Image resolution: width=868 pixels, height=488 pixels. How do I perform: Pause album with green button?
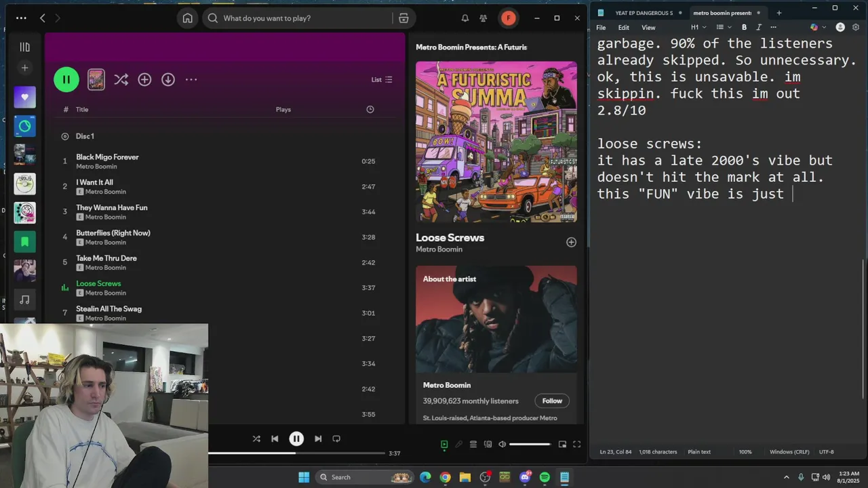[66, 79]
